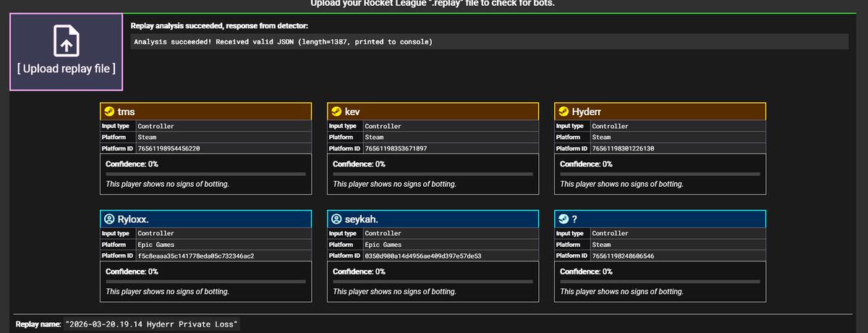
Task: Select the unknown player name ?
Action: (574, 219)
